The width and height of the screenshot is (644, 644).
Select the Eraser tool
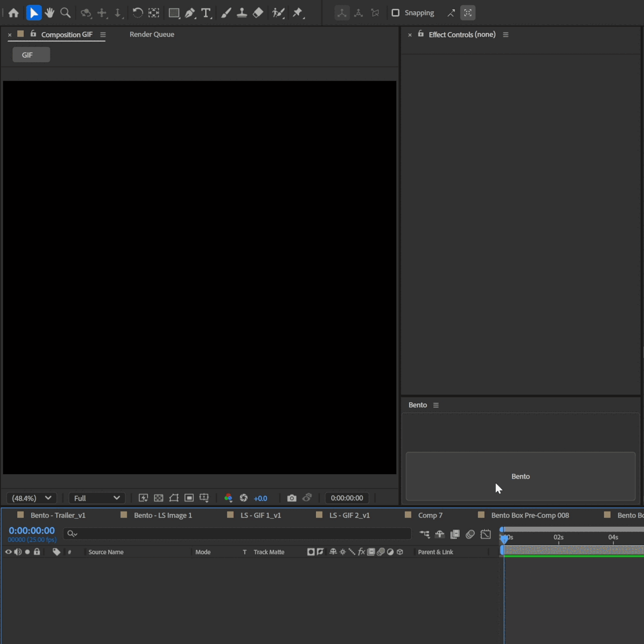point(258,13)
